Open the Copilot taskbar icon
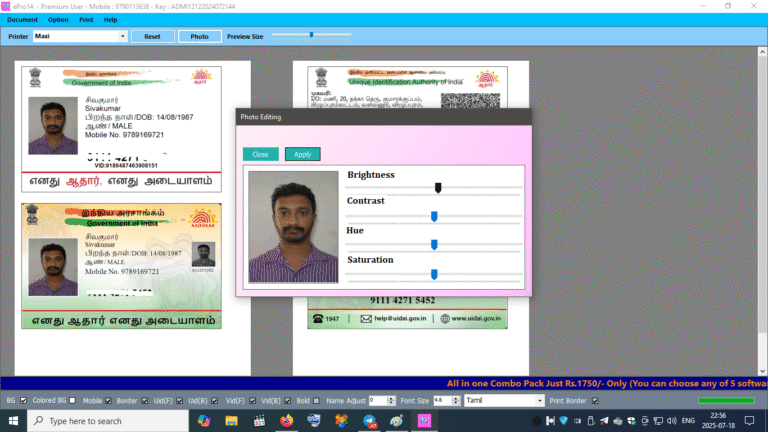The height and width of the screenshot is (432, 768). pyautogui.click(x=204, y=421)
